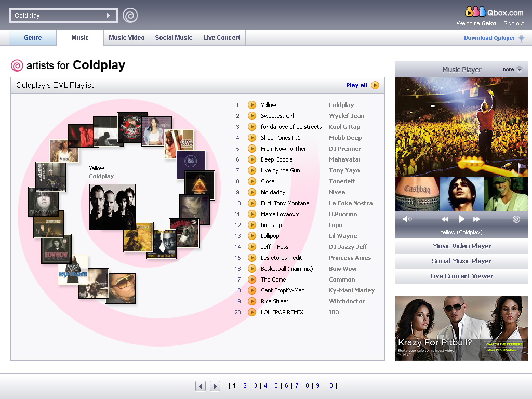
Task: Mute the Music Player volume icon
Action: pyautogui.click(x=407, y=219)
